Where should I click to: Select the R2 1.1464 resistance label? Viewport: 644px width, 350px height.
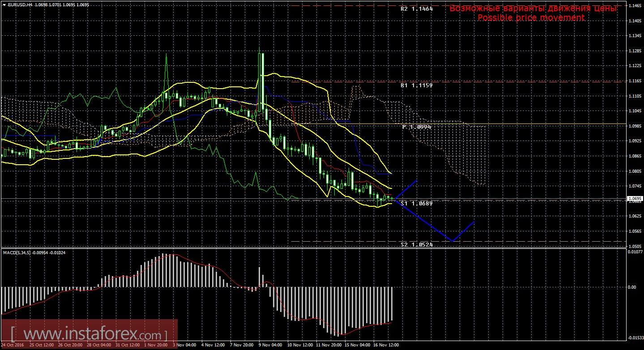click(x=416, y=9)
